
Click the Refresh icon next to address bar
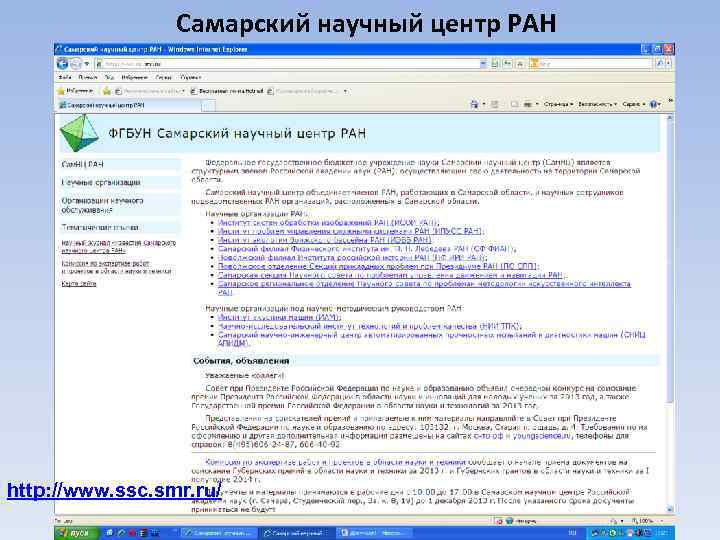[507, 64]
